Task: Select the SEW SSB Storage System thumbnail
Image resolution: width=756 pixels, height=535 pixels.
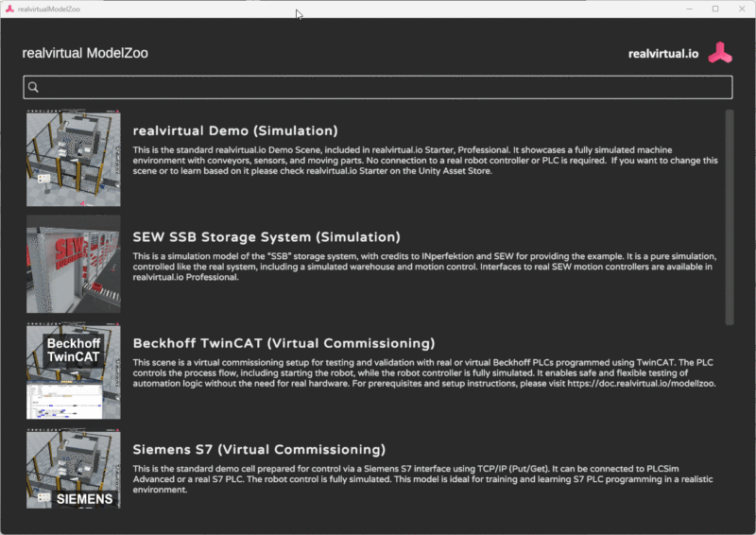Action: click(74, 264)
